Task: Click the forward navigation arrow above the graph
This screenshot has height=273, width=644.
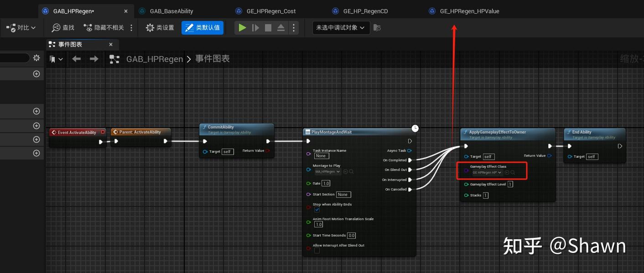Action: click(x=94, y=58)
